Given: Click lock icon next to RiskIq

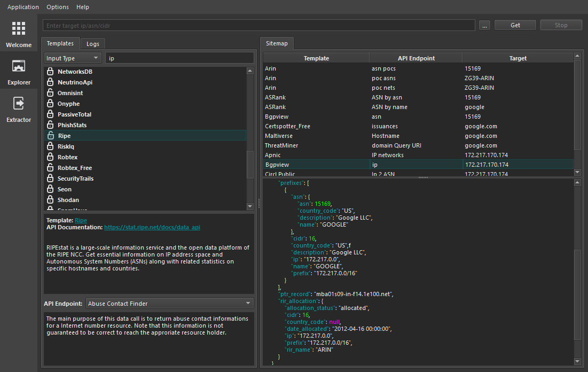Looking at the screenshot, I should click(x=50, y=146).
